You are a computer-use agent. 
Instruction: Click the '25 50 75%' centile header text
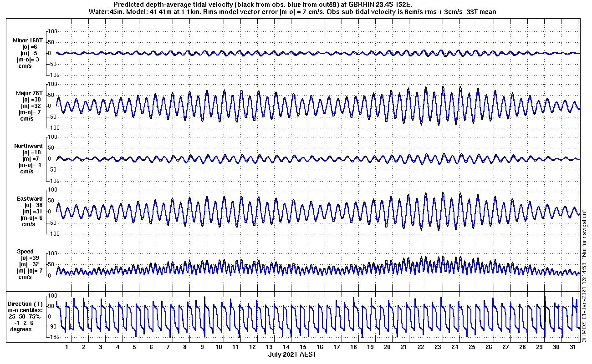click(26, 316)
